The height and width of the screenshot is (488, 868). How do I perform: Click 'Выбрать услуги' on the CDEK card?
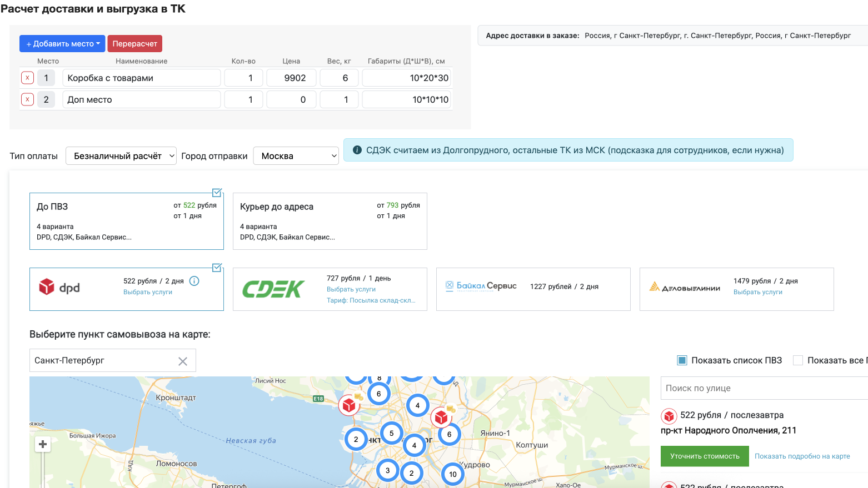[x=351, y=289]
